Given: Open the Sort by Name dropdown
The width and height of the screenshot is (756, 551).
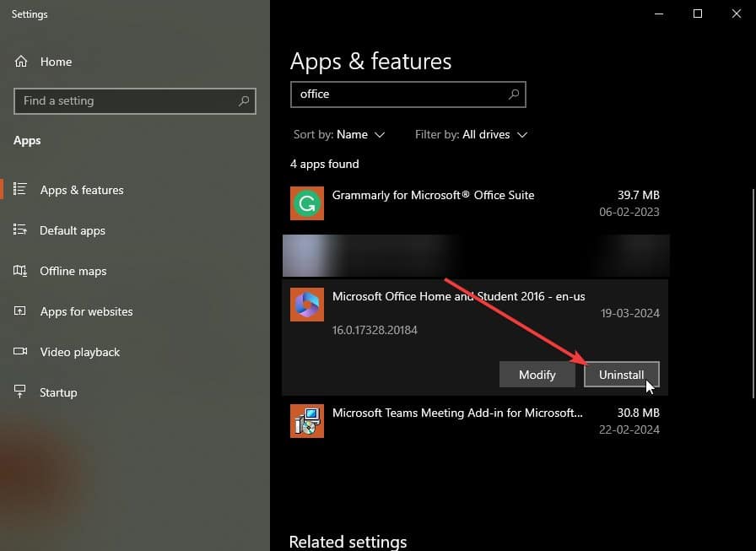Looking at the screenshot, I should click(x=339, y=134).
